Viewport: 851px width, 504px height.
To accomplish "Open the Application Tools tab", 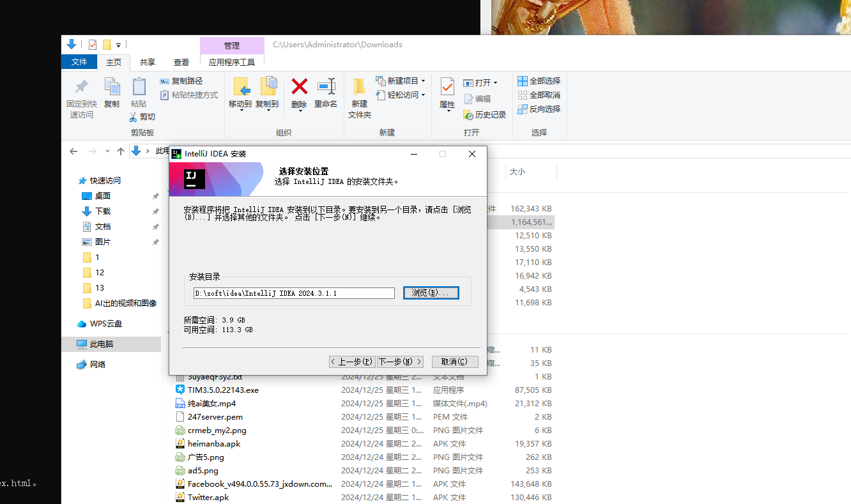I will 232,62.
